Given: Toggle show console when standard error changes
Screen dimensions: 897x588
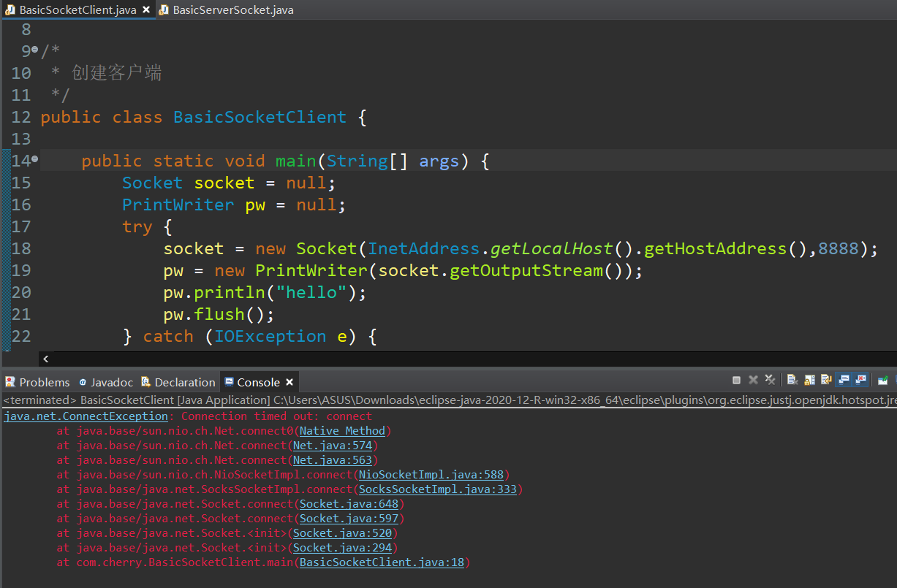Looking at the screenshot, I should [860, 379].
